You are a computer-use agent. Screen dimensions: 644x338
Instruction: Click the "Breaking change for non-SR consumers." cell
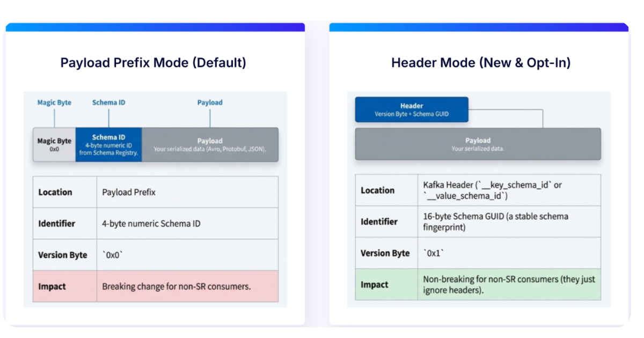point(187,286)
